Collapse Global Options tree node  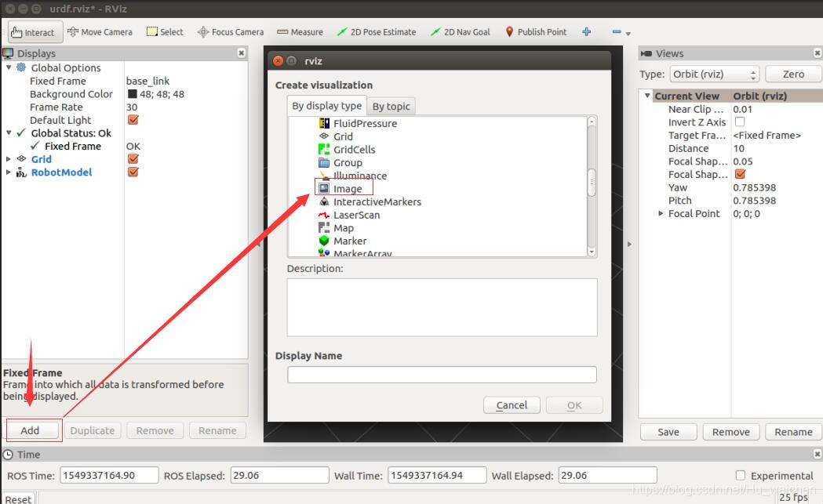pyautogui.click(x=9, y=67)
